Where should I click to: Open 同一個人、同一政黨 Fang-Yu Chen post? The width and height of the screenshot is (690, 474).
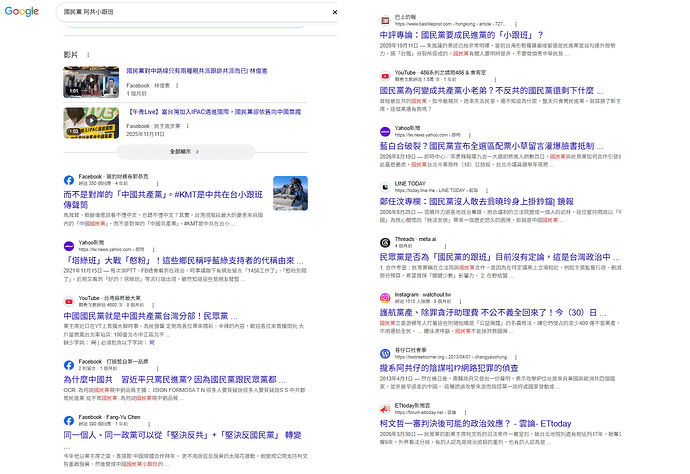[182, 435]
